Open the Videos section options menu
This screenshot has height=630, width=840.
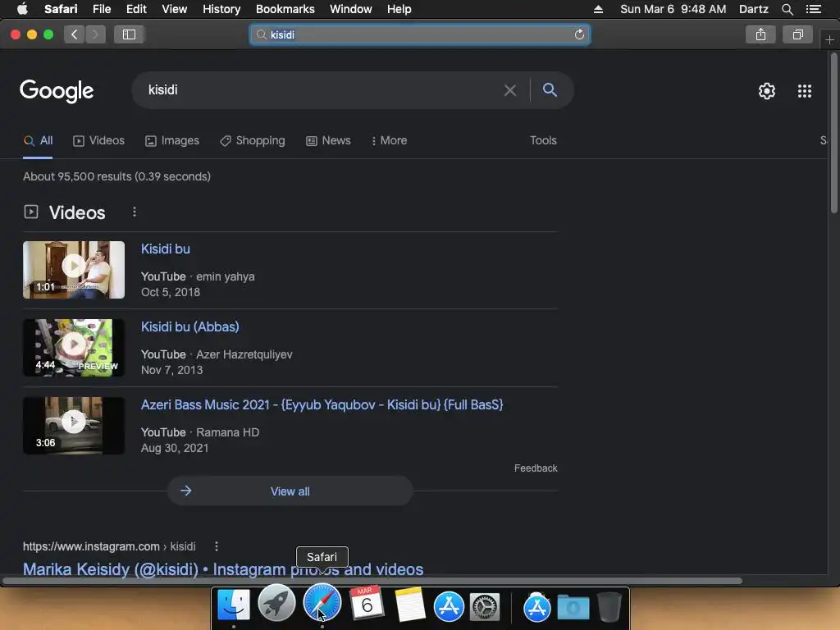(135, 212)
